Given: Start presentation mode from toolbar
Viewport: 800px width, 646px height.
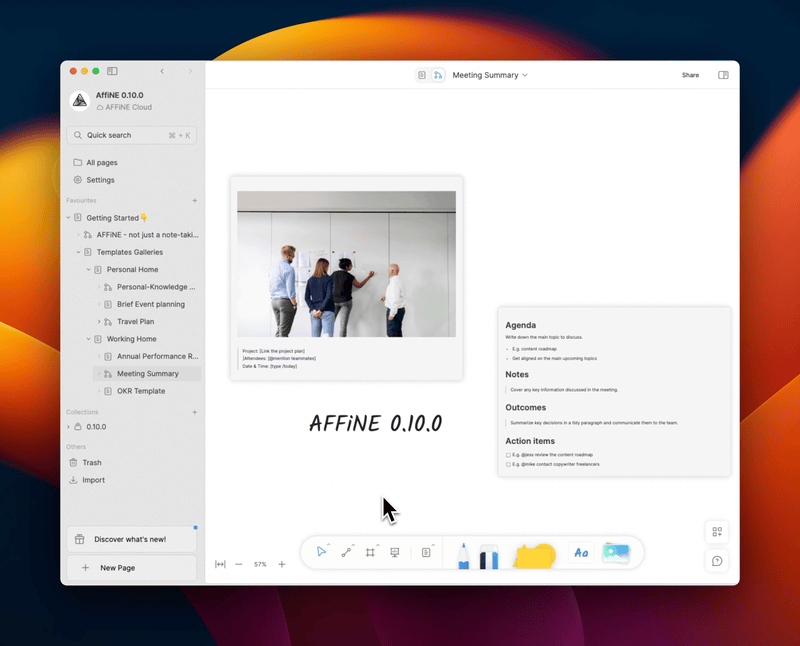Looking at the screenshot, I should click(394, 552).
